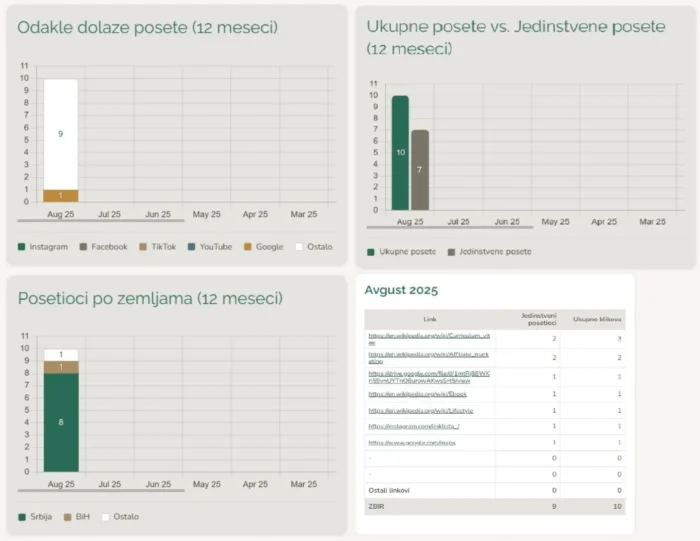Screen dimensions: 700x541
Task: Toggle the Ostalo legend in traffic sources chart
Action: 314,246
